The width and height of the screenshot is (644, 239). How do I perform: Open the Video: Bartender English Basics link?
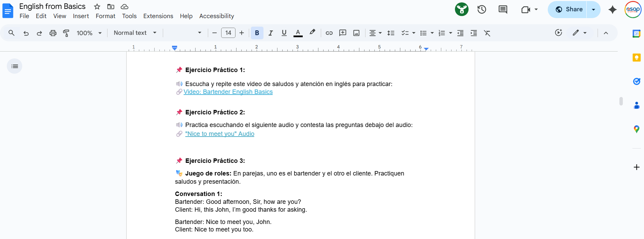(228, 92)
